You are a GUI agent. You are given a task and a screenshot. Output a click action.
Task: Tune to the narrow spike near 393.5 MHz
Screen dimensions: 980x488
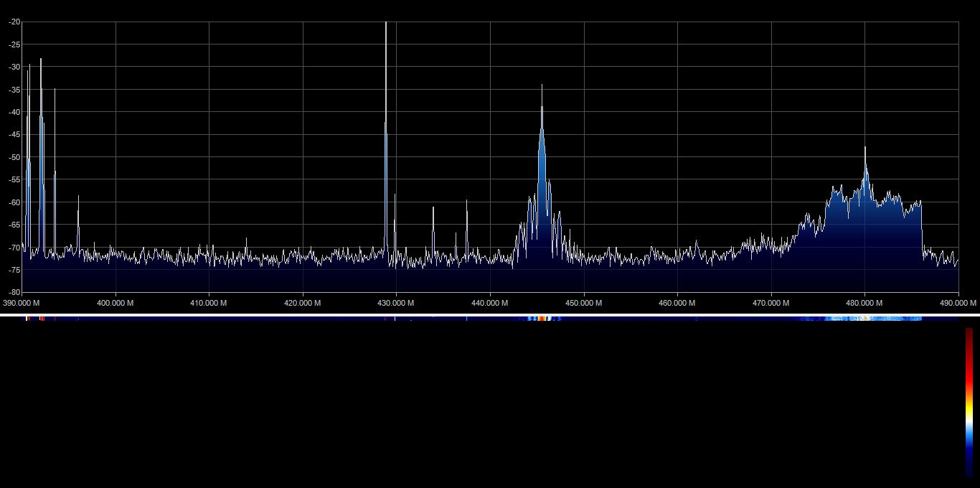55,169
